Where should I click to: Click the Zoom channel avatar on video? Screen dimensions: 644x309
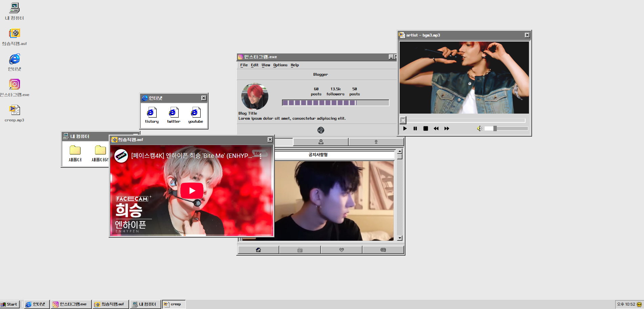(121, 156)
